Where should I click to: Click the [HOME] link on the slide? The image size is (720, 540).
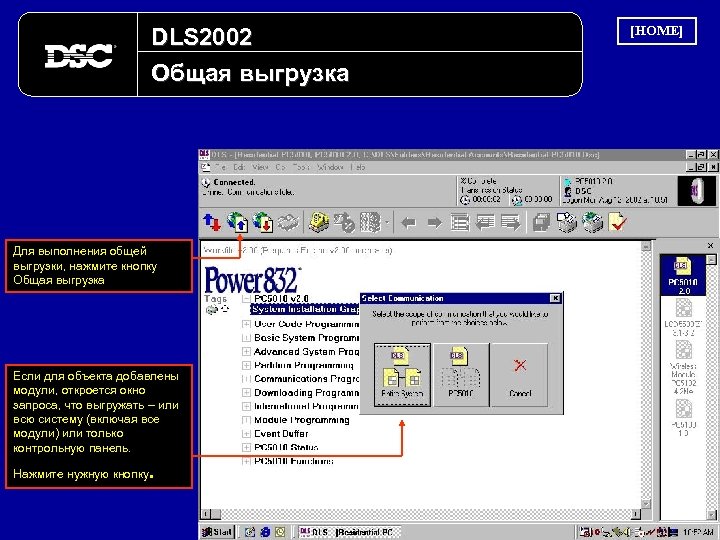click(656, 31)
